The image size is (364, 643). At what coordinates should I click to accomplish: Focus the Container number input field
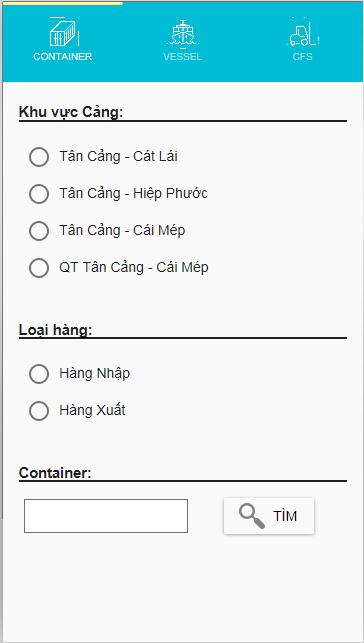(x=106, y=516)
